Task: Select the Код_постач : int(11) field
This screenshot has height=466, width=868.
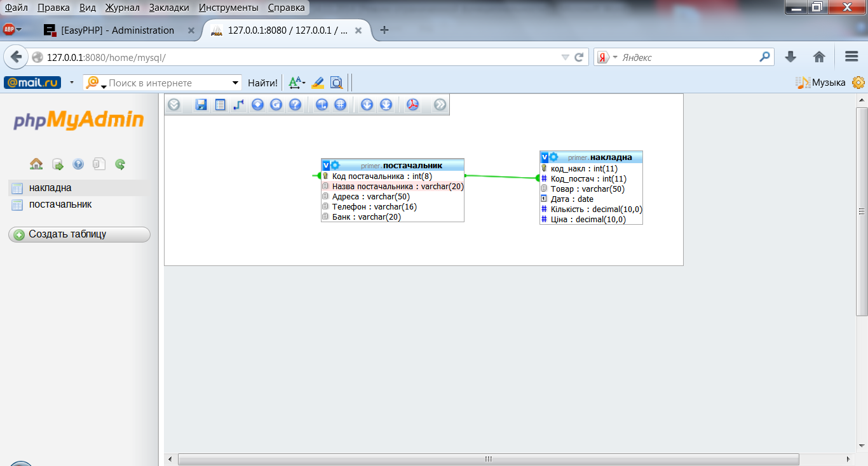Action: tap(591, 178)
